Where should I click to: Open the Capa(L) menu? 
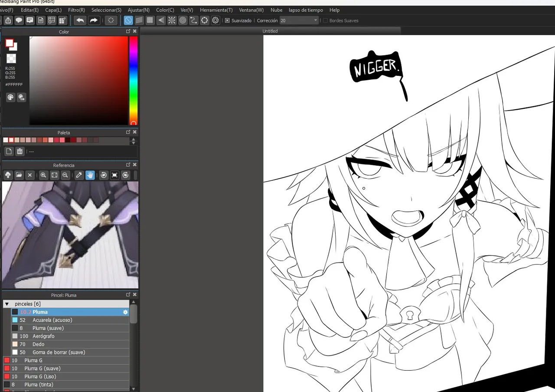coord(53,10)
